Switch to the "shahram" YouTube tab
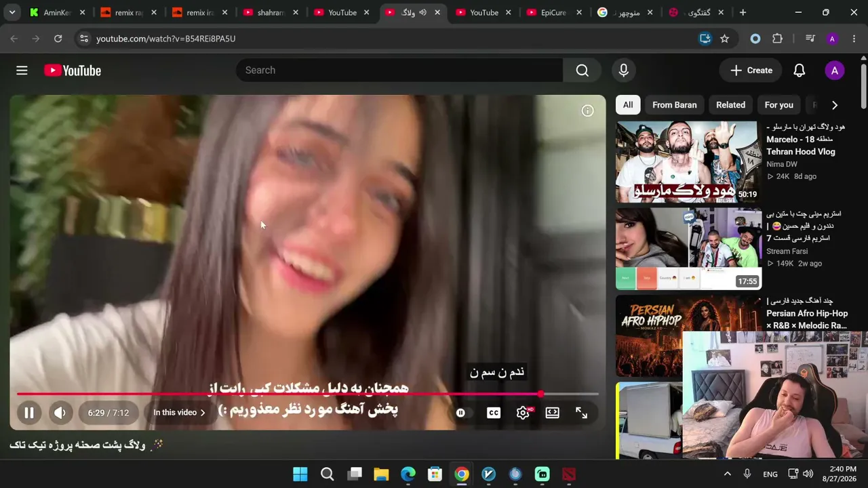 click(x=271, y=12)
